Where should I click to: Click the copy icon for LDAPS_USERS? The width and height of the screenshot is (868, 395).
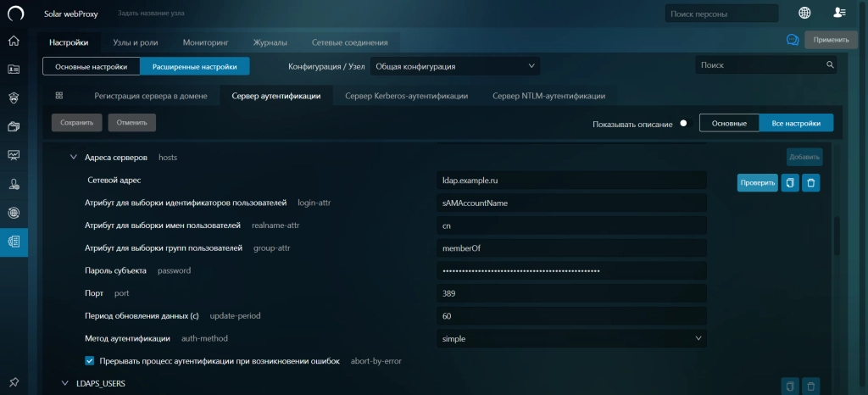790,387
